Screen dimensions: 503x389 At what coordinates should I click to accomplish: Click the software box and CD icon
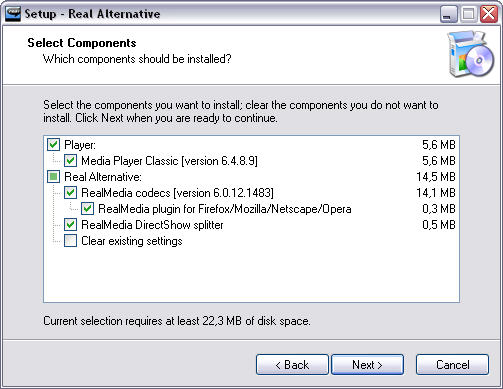(470, 54)
